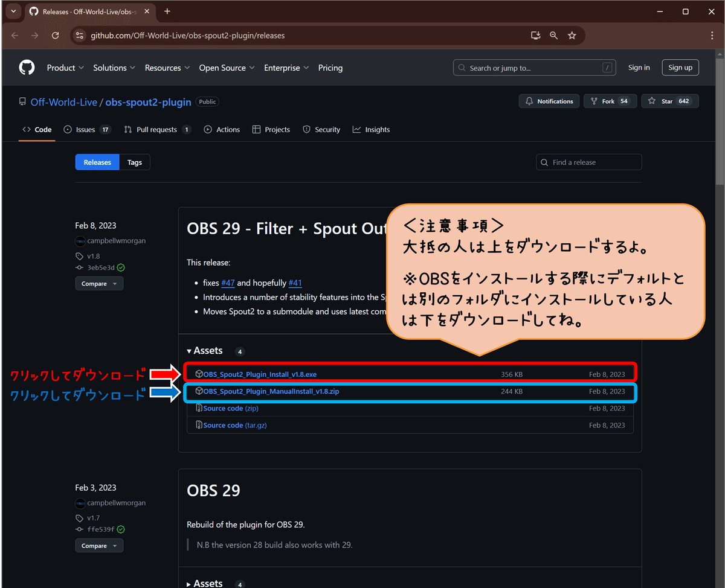Click the github.com releases URL address bar
The image size is (725, 588).
[187, 36]
